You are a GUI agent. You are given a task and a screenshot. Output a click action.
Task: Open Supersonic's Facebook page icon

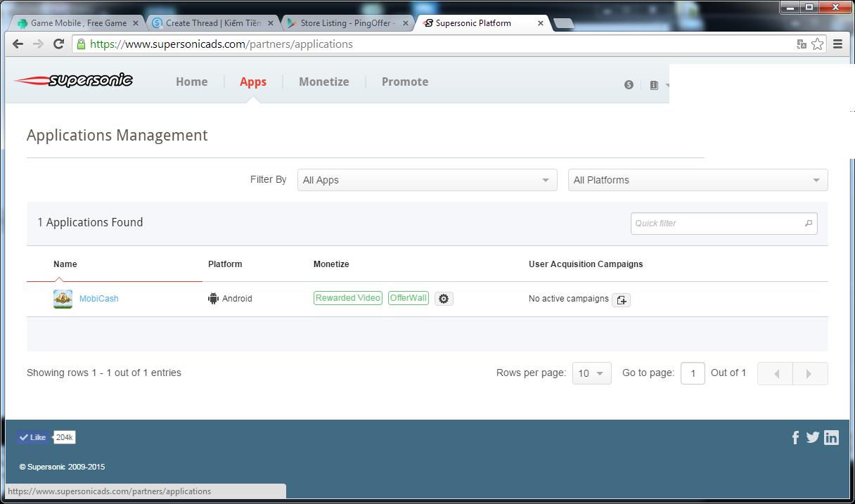click(795, 437)
